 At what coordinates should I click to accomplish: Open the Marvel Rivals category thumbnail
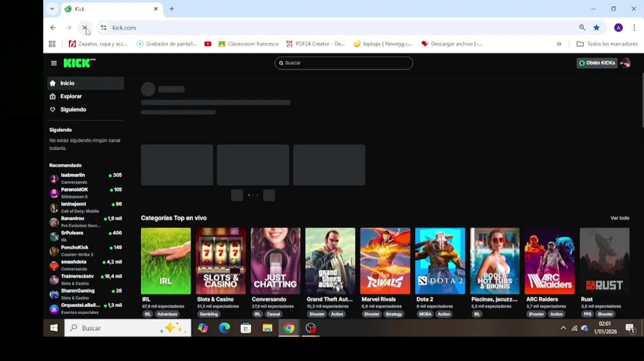(385, 261)
